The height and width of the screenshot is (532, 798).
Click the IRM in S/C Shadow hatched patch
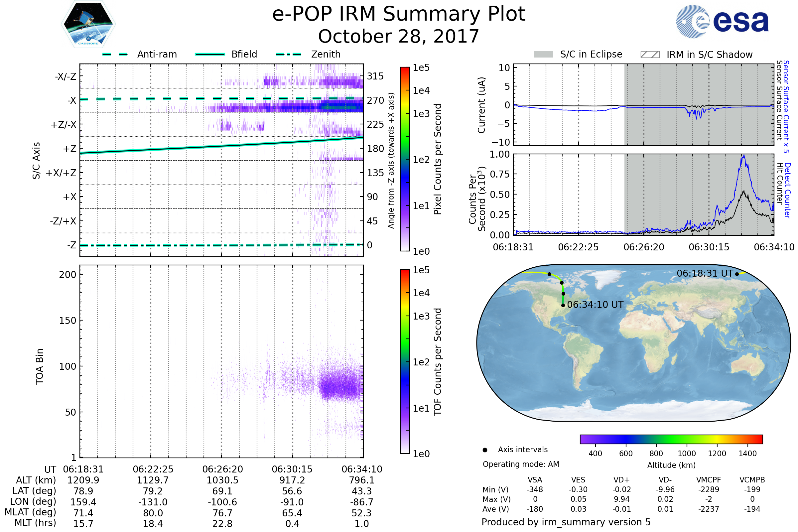tap(650, 55)
